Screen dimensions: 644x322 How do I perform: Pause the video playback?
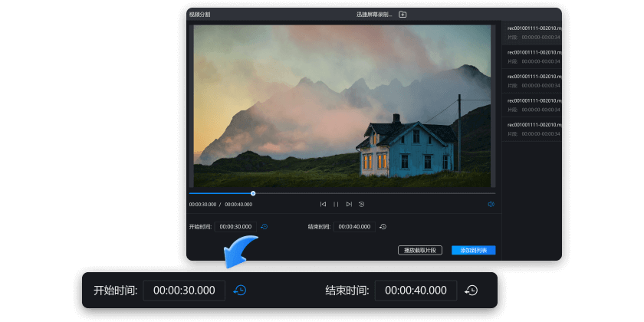tap(336, 204)
